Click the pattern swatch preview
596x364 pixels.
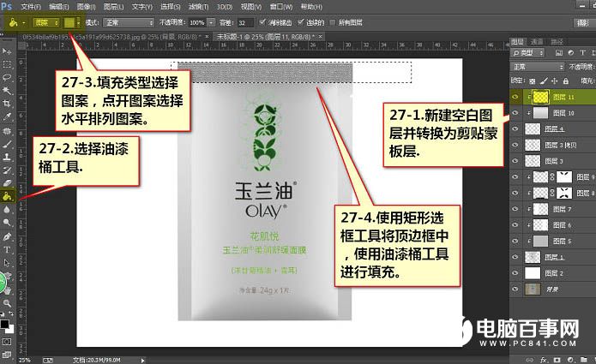tap(69, 23)
